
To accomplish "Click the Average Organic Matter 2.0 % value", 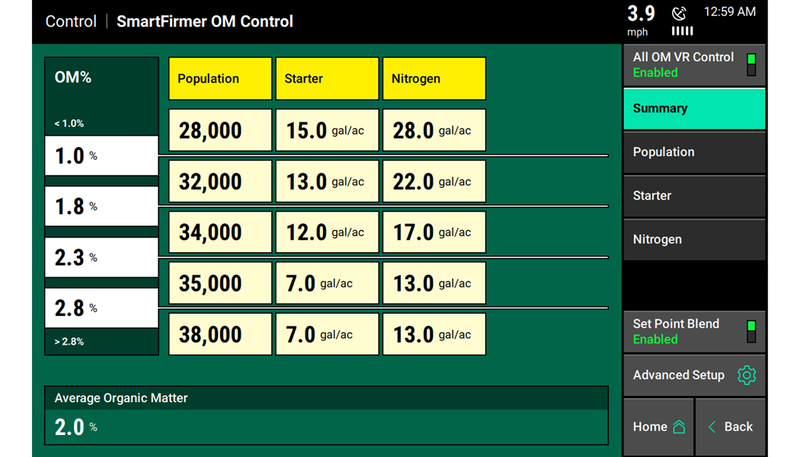I will pyautogui.click(x=76, y=427).
